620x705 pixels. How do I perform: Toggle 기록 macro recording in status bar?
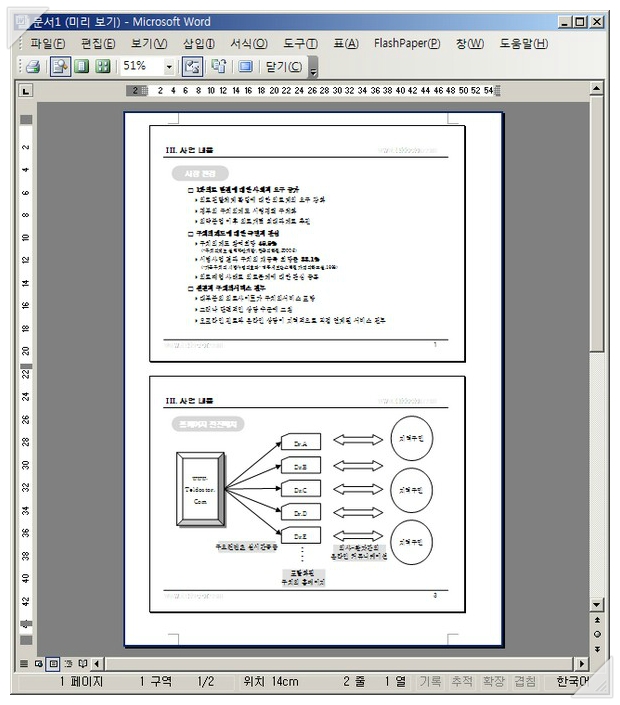pos(430,682)
